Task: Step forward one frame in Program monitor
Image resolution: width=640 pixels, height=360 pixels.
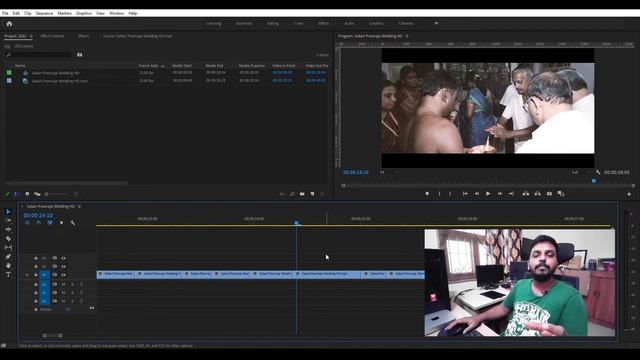Action: pos(500,194)
